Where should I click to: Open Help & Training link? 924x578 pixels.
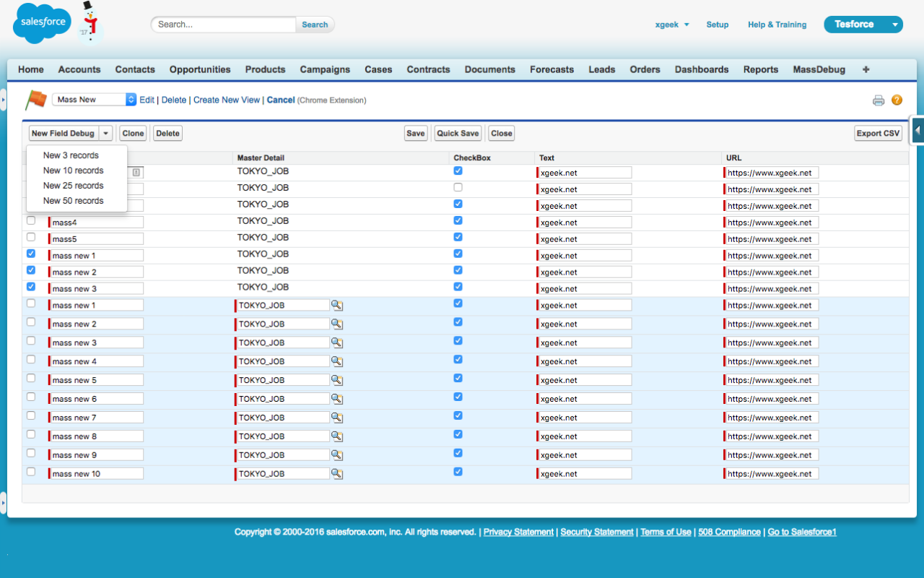777,25
